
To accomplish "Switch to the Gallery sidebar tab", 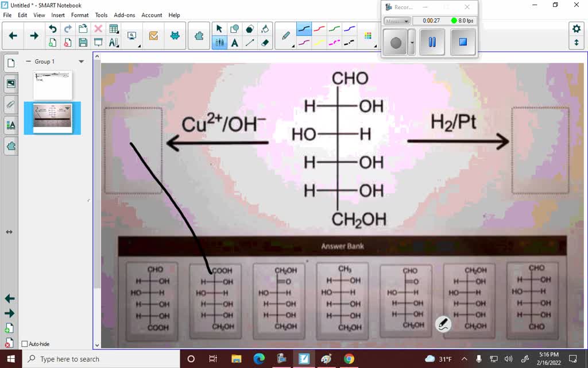I will coord(11,84).
